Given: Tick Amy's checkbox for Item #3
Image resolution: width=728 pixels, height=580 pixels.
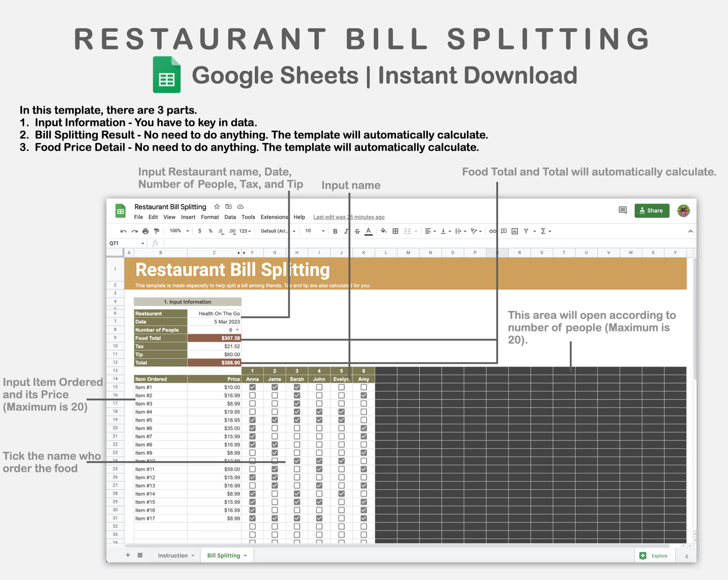Looking at the screenshot, I should (364, 403).
